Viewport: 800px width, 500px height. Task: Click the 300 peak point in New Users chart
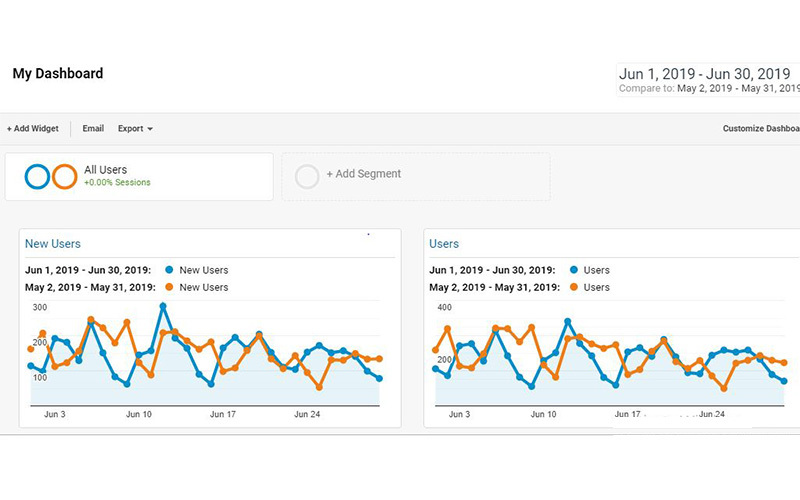tap(163, 306)
